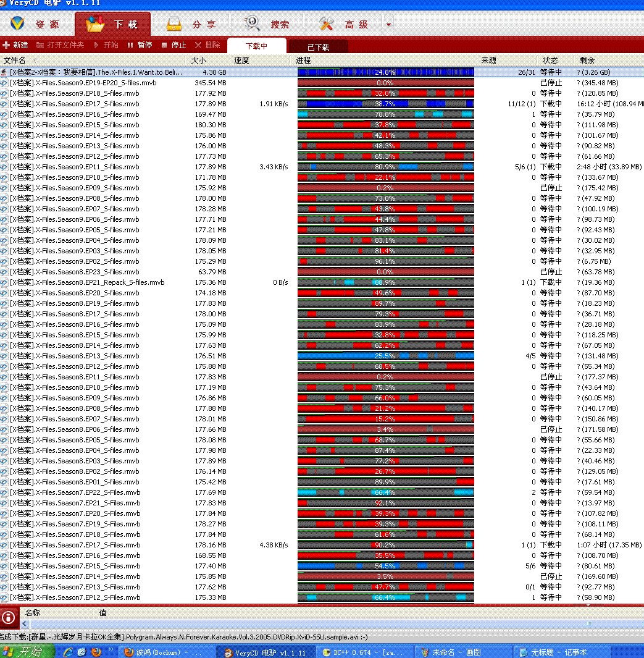Switch to the 分享 (Share) tab
Screen dimensions: 644x658
point(191,24)
